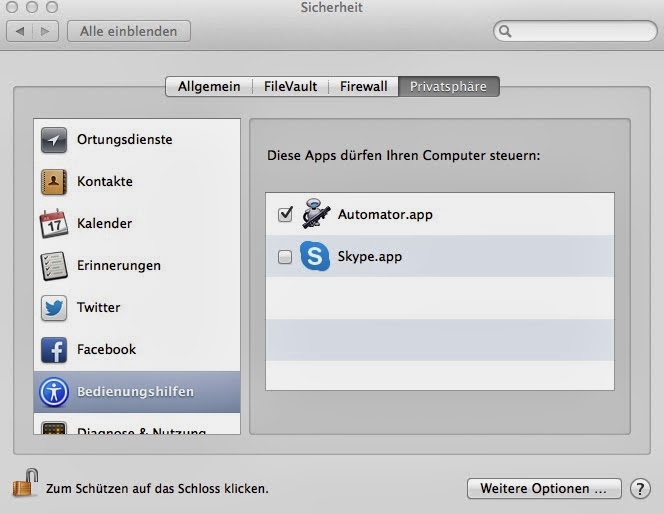The height and width of the screenshot is (514, 664).
Task: Click the Facebook icon in sidebar
Action: 54,350
